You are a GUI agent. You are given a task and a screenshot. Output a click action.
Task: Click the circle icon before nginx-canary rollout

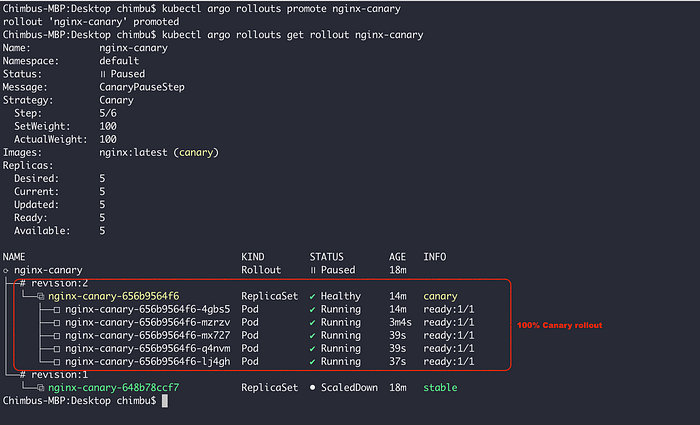click(6, 271)
